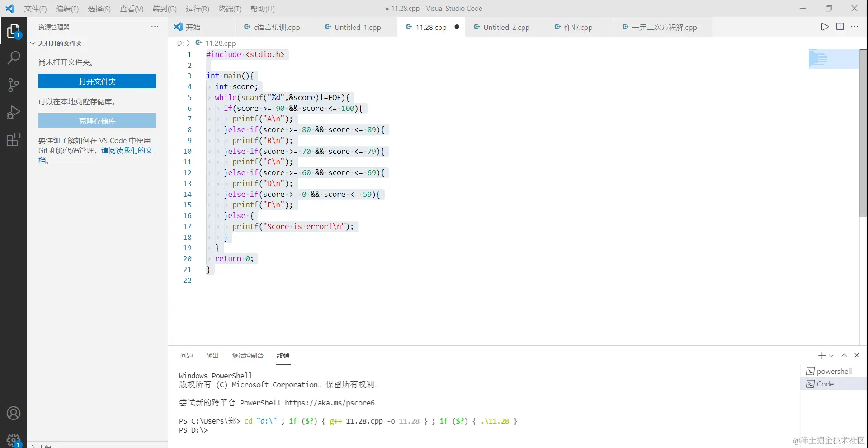
Task: Open the Extensions view
Action: pyautogui.click(x=14, y=139)
